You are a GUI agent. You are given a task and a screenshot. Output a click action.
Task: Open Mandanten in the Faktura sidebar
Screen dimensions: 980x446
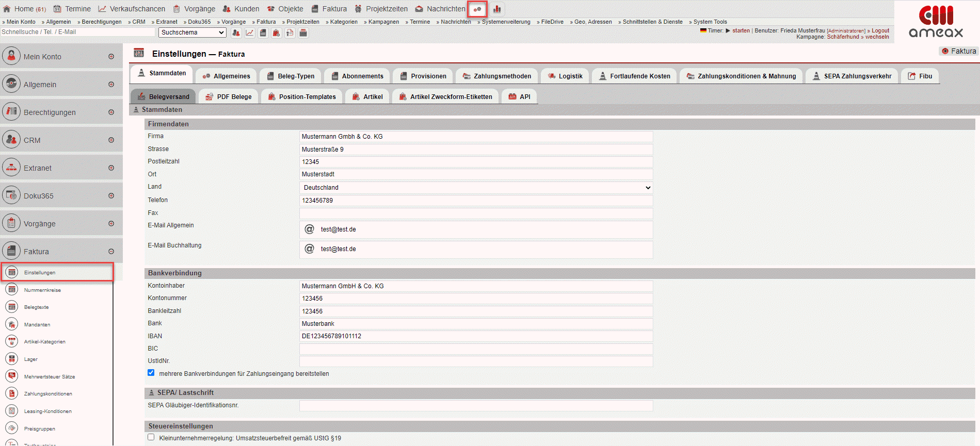pos(37,325)
